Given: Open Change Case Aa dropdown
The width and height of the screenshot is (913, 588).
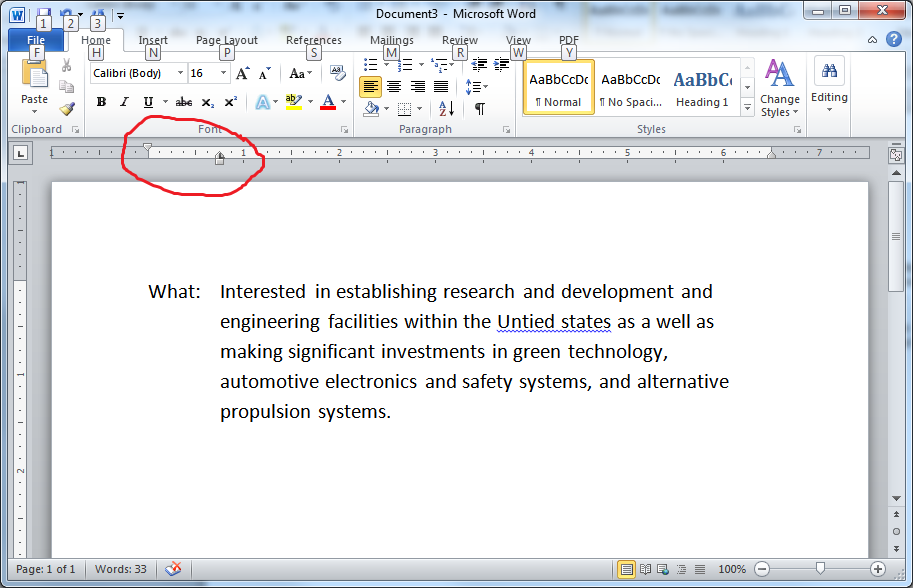Looking at the screenshot, I should point(300,73).
